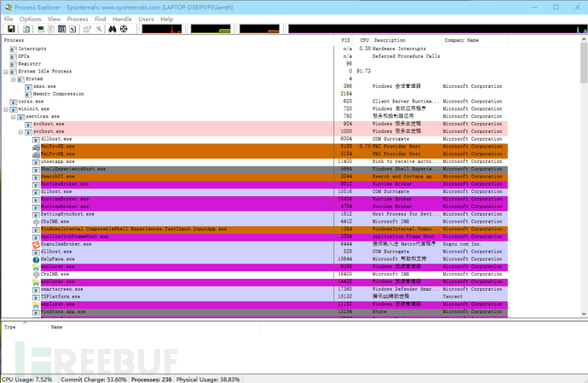Viewport: 588px width, 383px height.
Task: Open the Process menu
Action: click(77, 18)
